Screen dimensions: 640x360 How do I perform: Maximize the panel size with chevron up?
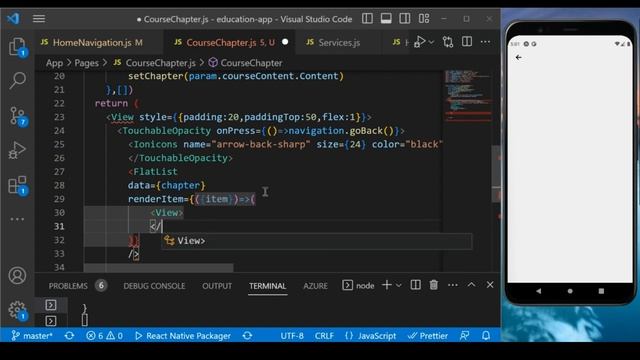(x=471, y=284)
